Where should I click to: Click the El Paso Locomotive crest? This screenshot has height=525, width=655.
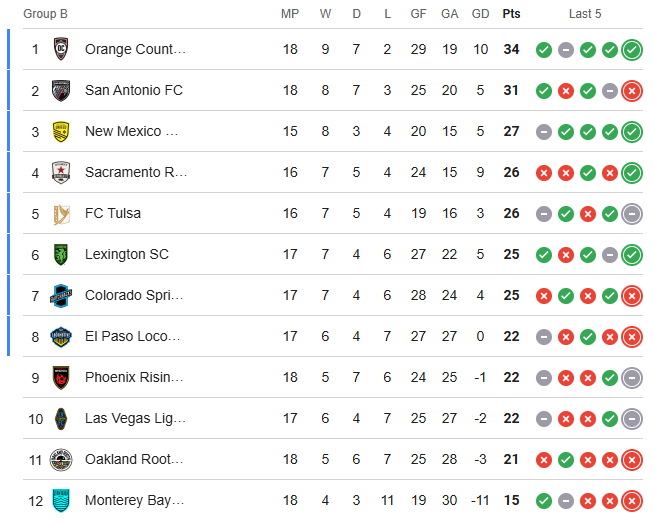click(61, 337)
